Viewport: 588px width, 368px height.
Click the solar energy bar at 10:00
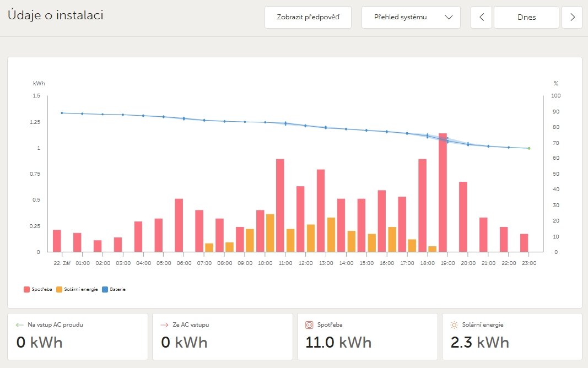pos(270,233)
